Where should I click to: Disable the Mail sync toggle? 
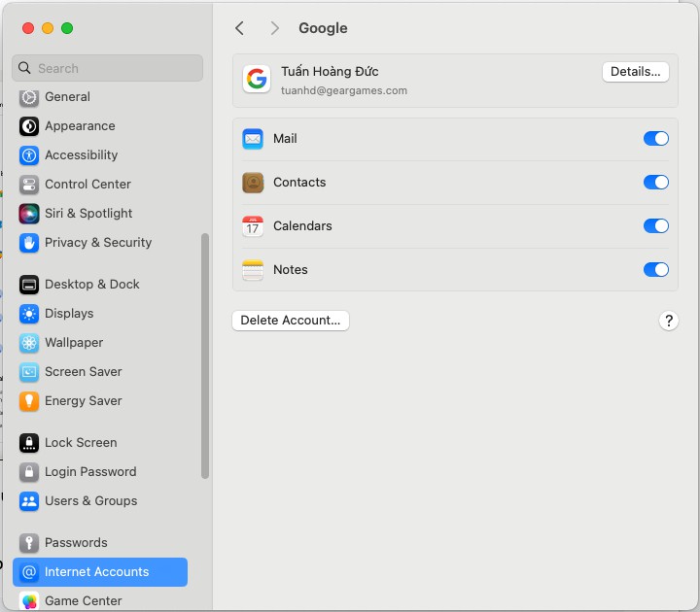(656, 139)
